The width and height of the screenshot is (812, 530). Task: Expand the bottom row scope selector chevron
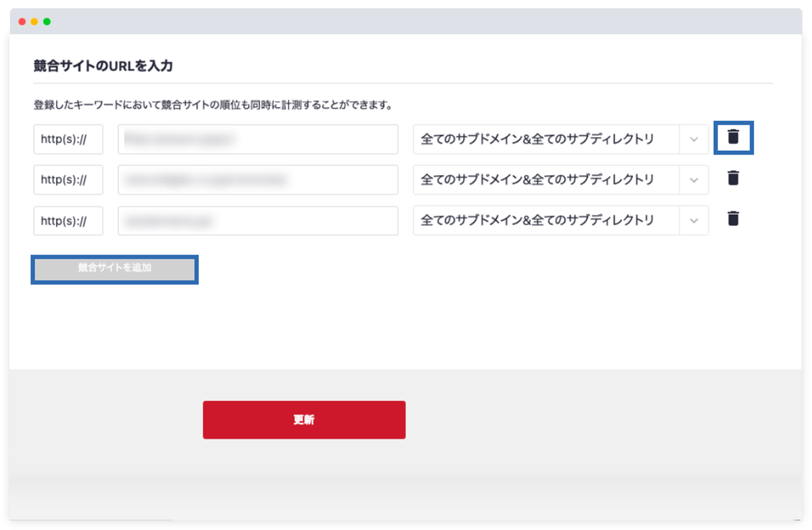(693, 220)
